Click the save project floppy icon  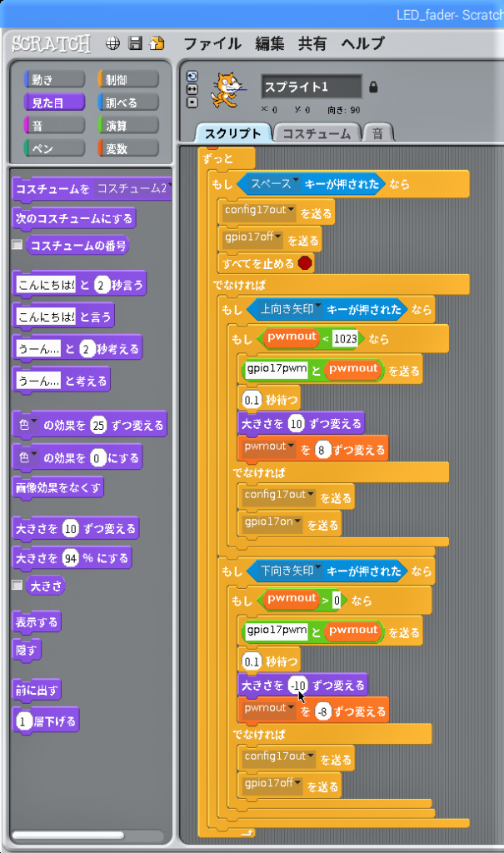click(135, 43)
